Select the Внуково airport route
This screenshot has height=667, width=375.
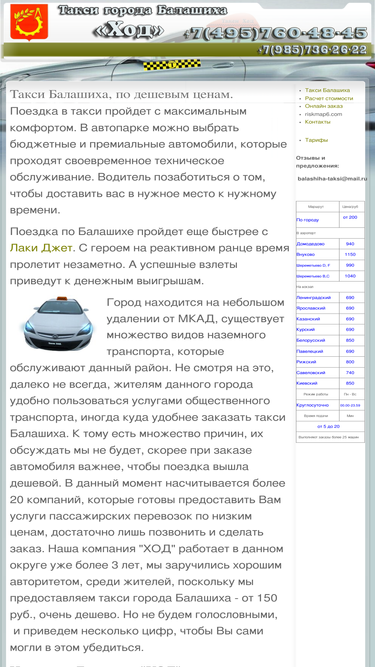point(306,254)
